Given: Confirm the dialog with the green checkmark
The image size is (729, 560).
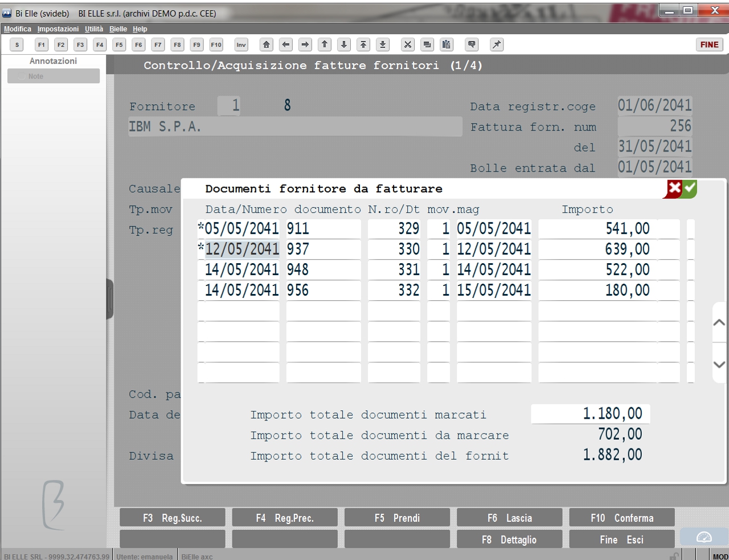Looking at the screenshot, I should pos(690,189).
